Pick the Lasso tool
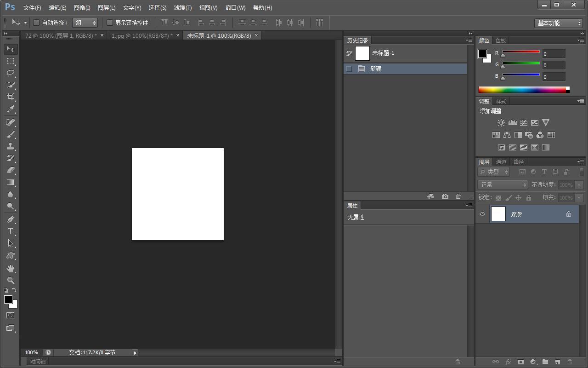The image size is (588, 368). (11, 73)
